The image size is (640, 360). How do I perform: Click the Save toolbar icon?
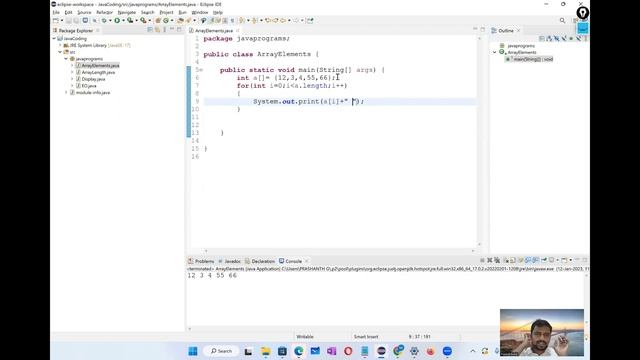coord(68,20)
